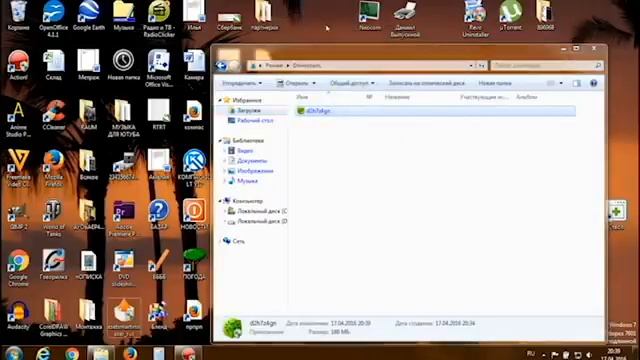The image size is (640, 360).
Task: Select Локальный диск (D:)
Action: (x=262, y=221)
